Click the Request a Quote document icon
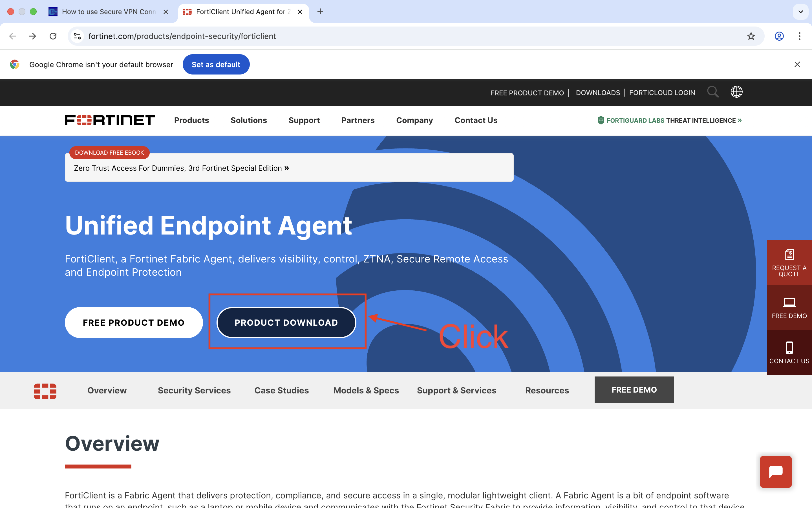The image size is (812, 508). (789, 254)
